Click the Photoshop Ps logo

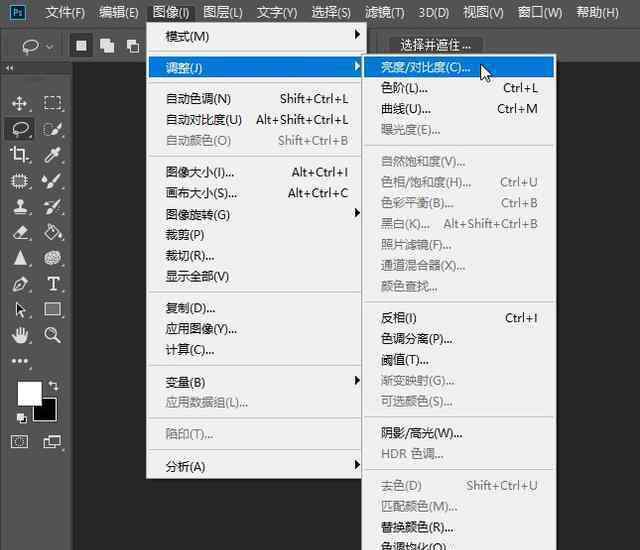click(x=18, y=13)
